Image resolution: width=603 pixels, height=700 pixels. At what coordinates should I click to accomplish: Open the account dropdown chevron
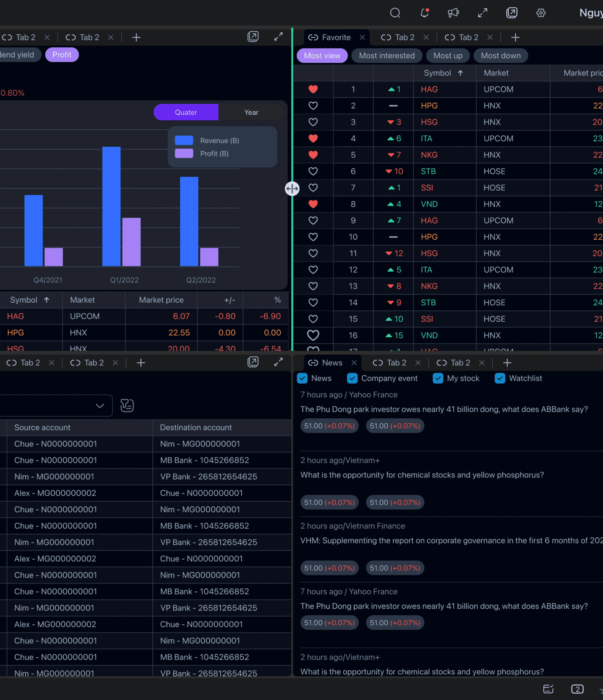pyautogui.click(x=100, y=405)
